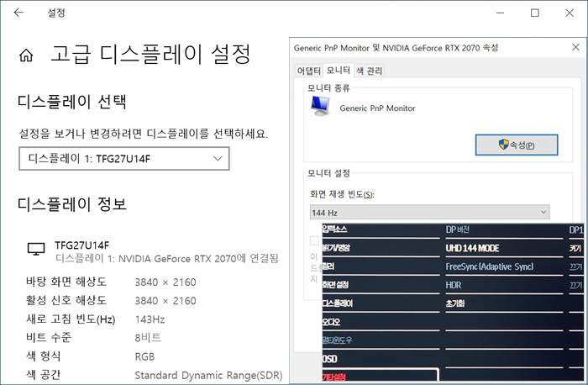The image size is (588, 385).
Task: Go back with the arrow in Settings window
Action: (18, 13)
